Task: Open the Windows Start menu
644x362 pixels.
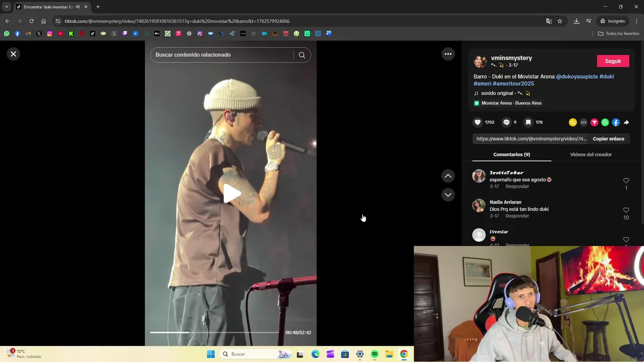Action: (211, 354)
